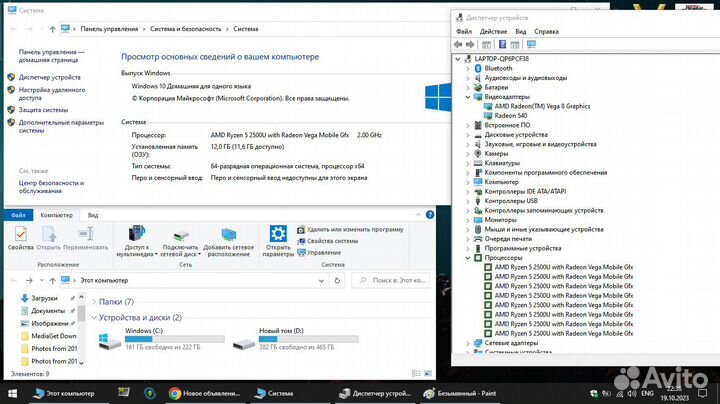Expand the Клавиатуры node
Screen dimensions: 720x404
click(468, 163)
